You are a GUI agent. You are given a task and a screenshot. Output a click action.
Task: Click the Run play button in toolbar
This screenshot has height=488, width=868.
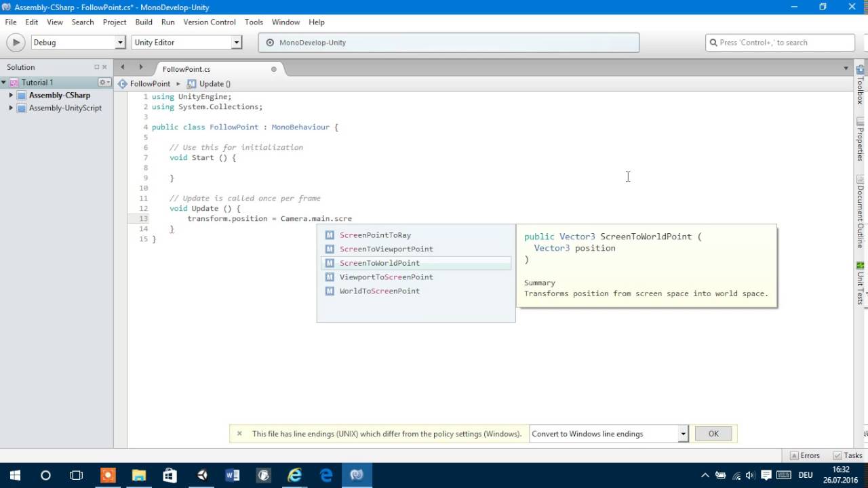click(x=15, y=42)
